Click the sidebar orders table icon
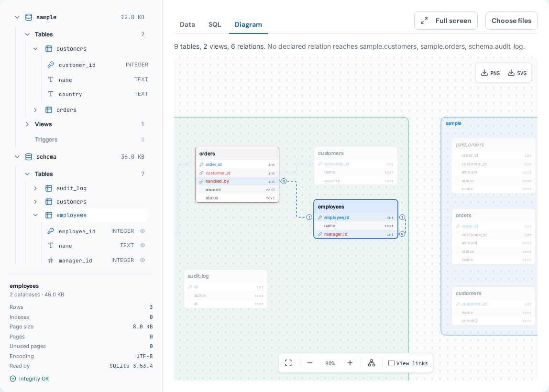549x392 pixels. pyautogui.click(x=49, y=110)
